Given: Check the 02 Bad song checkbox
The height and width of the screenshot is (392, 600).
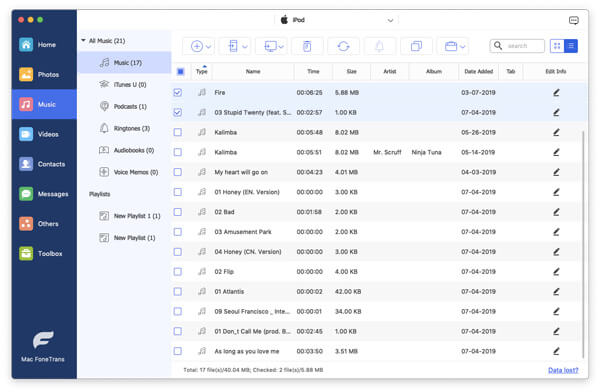Looking at the screenshot, I should pos(178,212).
